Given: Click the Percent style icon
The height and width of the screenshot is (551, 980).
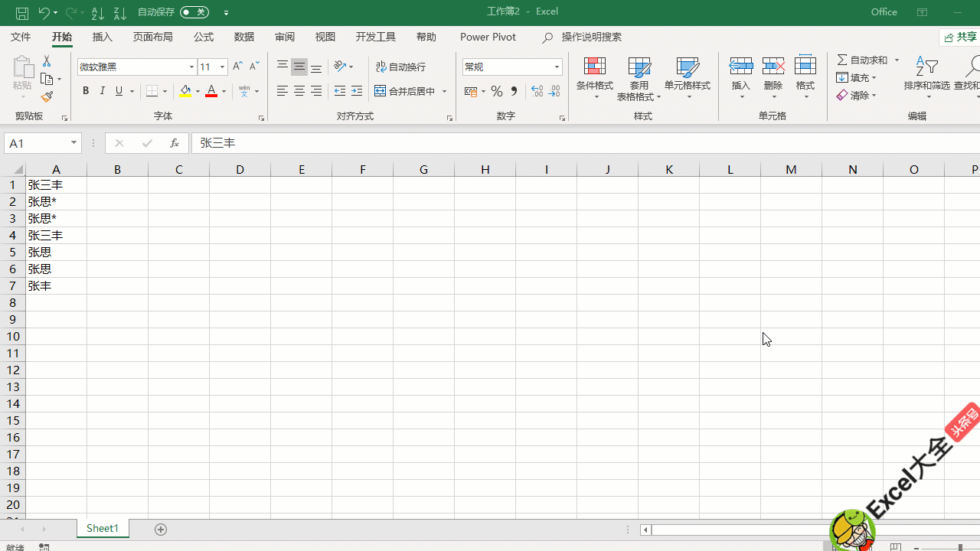Looking at the screenshot, I should click(497, 91).
